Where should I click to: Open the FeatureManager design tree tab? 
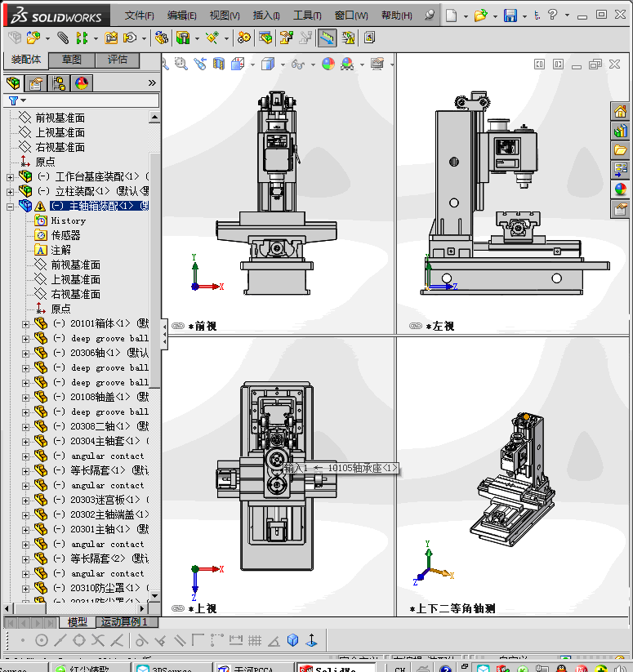click(x=13, y=83)
